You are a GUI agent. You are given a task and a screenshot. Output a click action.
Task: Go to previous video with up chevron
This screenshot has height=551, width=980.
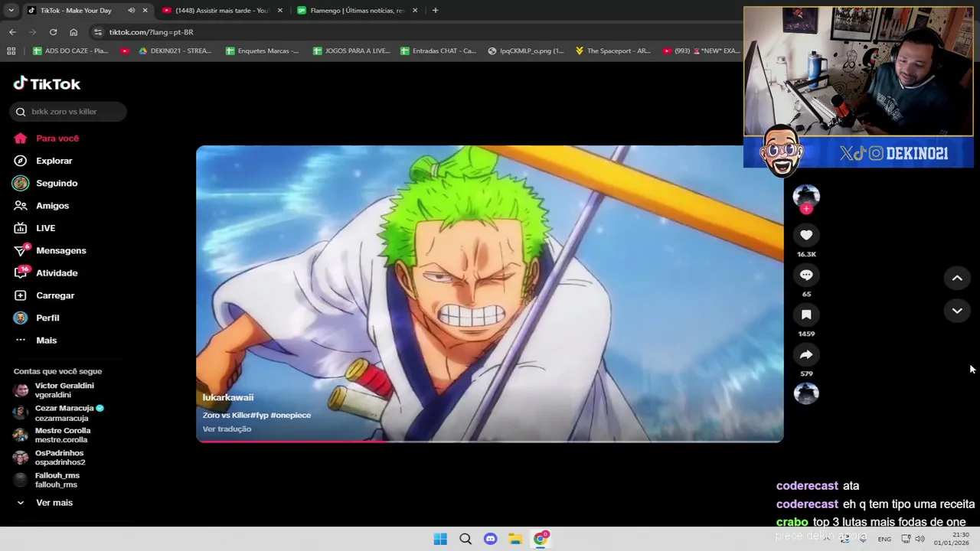click(957, 279)
